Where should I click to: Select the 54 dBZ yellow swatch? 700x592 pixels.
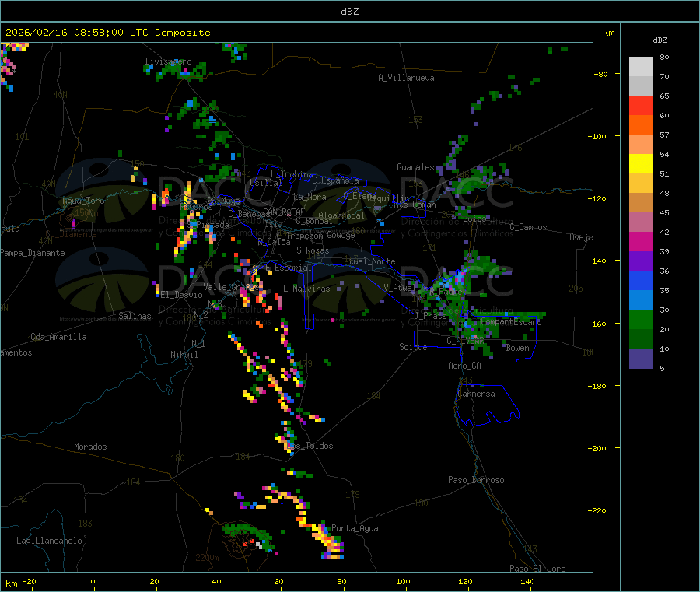(x=641, y=164)
